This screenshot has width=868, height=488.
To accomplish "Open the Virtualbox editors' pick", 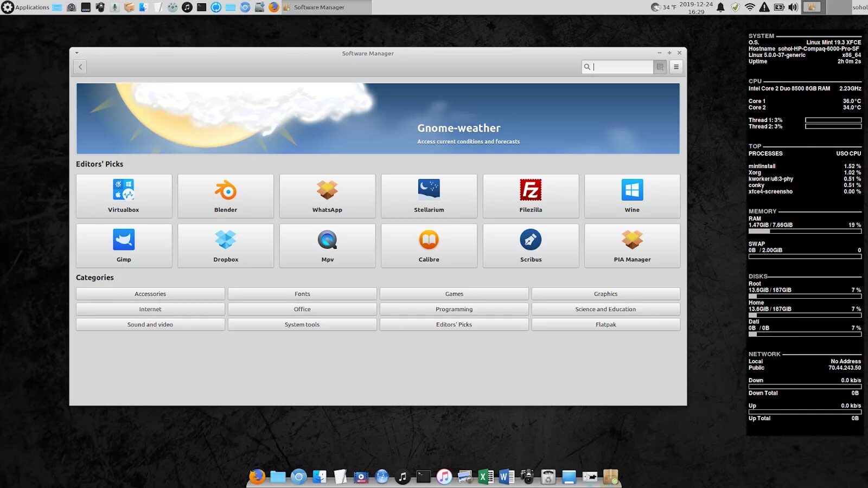I will [x=124, y=196].
